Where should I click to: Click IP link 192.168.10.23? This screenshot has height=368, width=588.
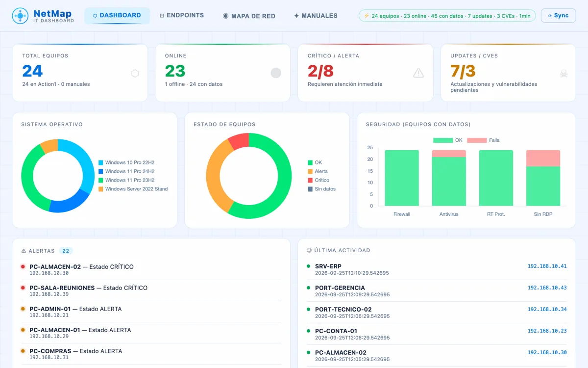547,331
